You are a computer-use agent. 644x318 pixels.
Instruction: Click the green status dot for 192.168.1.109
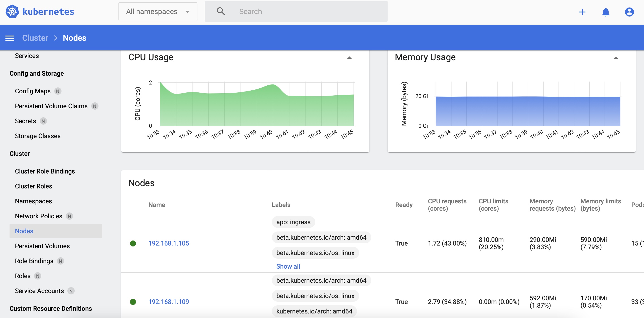133,302
